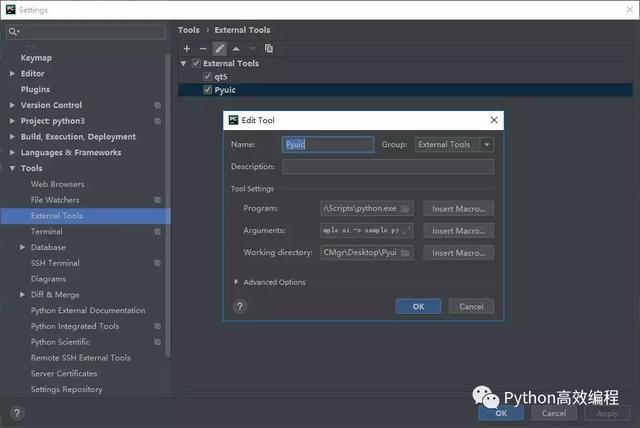Move tool down with down arrow icon
The width and height of the screenshot is (640, 428).
(252, 49)
